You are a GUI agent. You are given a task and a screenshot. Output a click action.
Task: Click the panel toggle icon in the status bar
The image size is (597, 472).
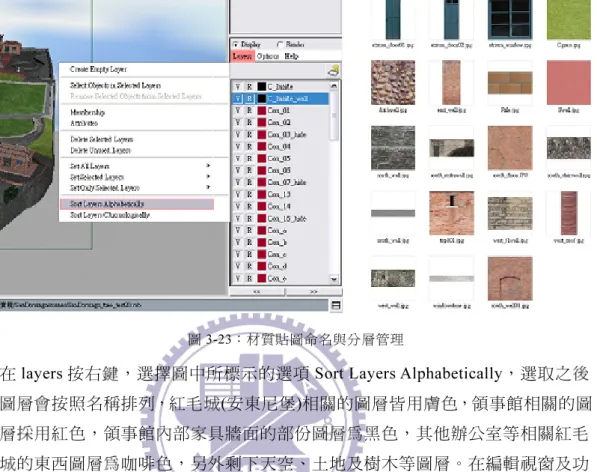tap(336, 305)
